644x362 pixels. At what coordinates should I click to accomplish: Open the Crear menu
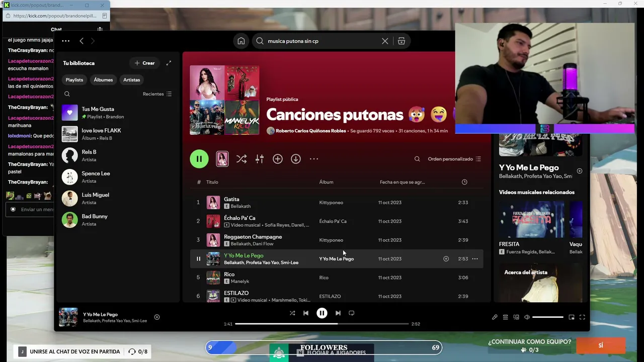[144, 63]
